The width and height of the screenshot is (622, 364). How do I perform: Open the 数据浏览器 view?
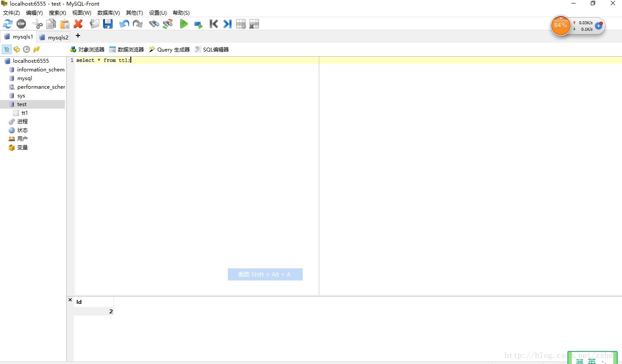(126, 49)
